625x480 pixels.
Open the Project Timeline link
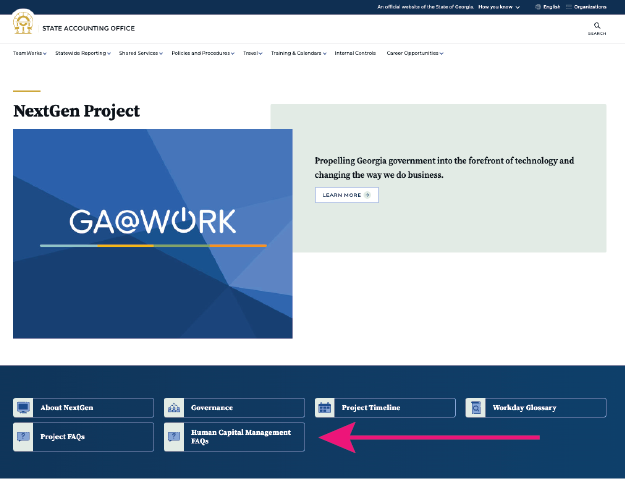[385, 408]
